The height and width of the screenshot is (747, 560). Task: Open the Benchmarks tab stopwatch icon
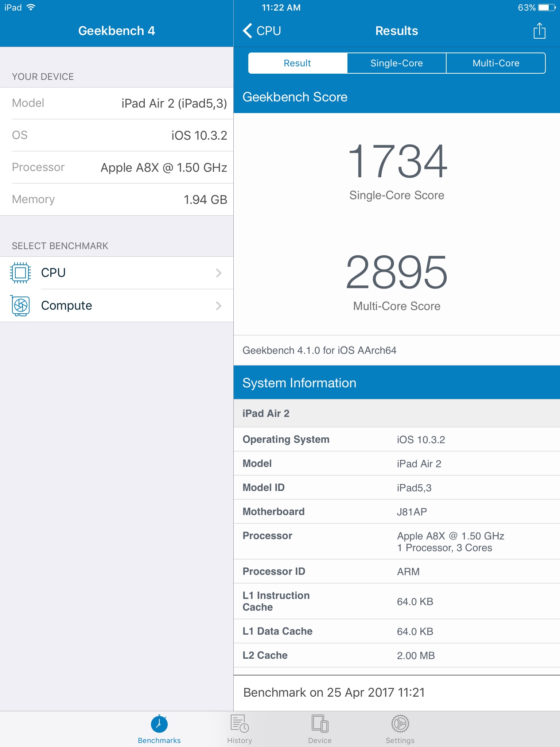(159, 724)
